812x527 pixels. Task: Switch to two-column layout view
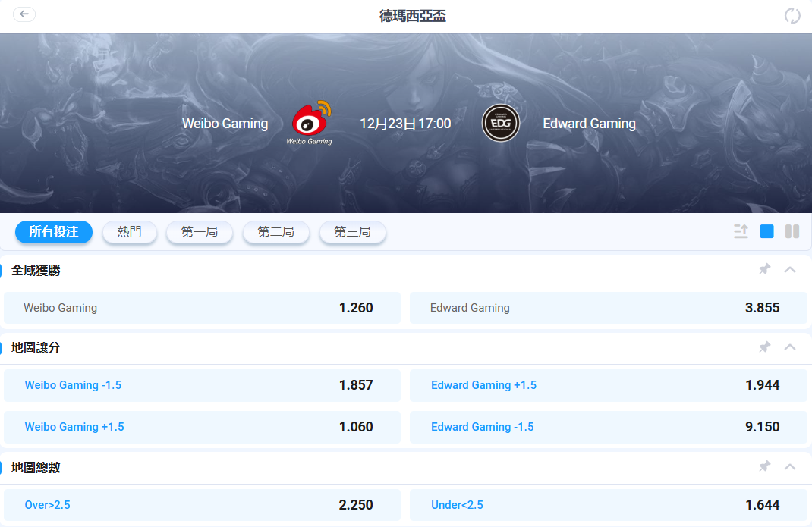click(792, 231)
